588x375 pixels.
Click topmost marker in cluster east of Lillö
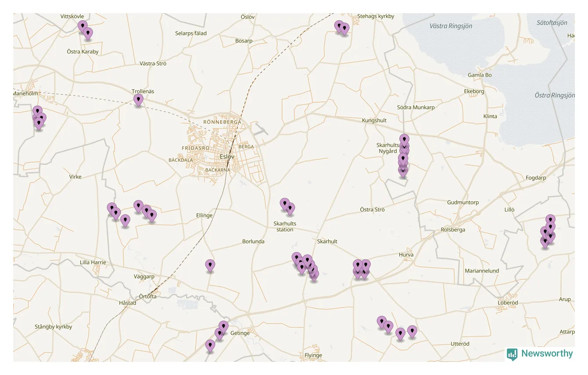pos(550,221)
